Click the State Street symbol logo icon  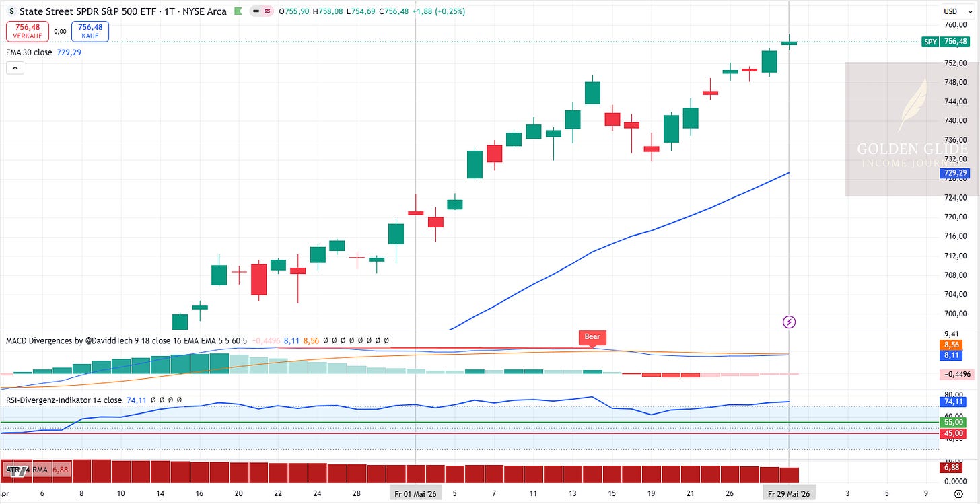click(x=11, y=11)
